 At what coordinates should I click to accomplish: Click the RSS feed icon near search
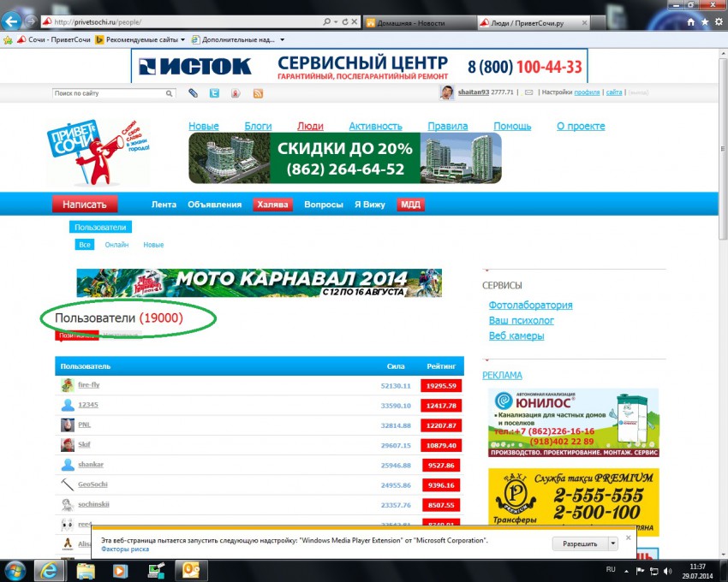(x=257, y=93)
